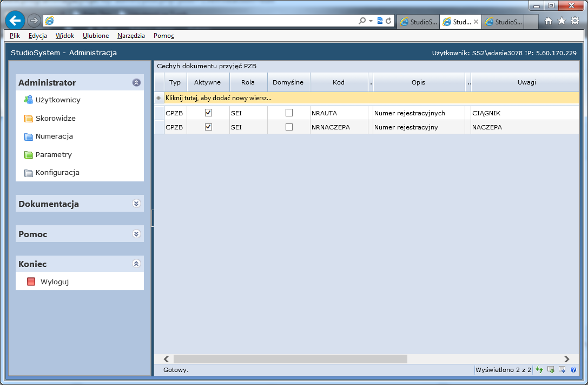Screen dimensions: 588x385
Task: Click the blue Numeracja folder icon
Action: [29, 136]
